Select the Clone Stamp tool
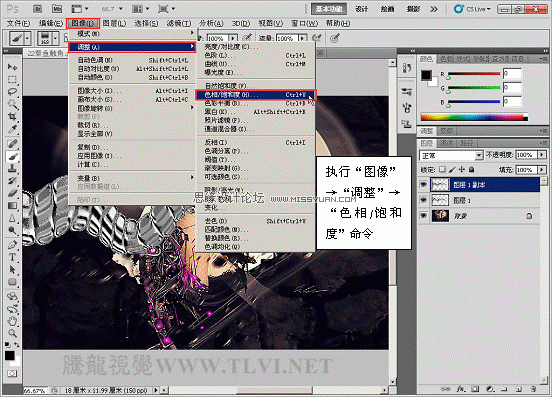 tap(12, 168)
